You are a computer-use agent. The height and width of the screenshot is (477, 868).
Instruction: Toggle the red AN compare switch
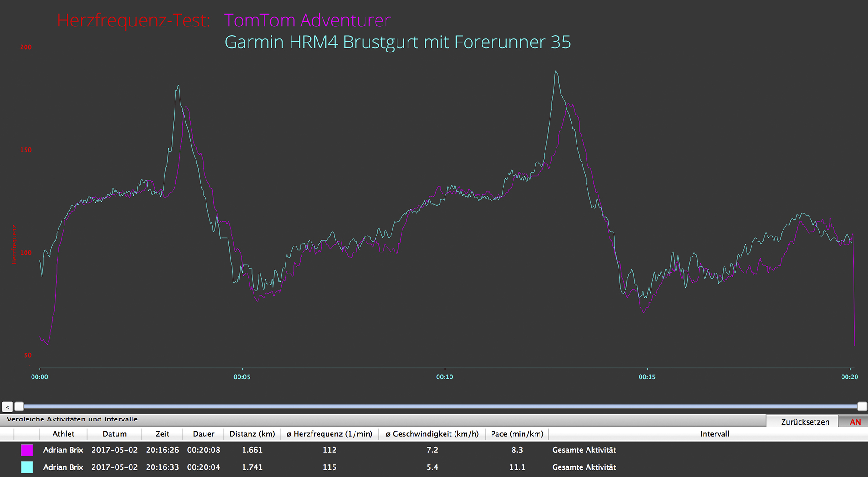click(855, 422)
